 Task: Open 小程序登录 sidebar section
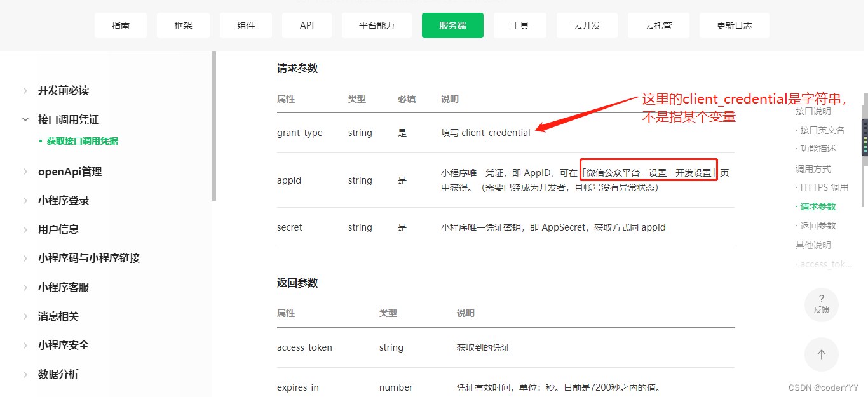(64, 200)
